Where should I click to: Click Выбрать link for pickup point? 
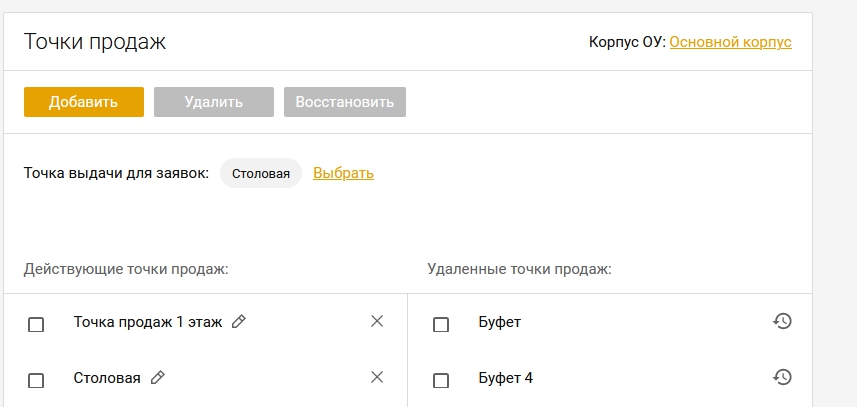343,173
